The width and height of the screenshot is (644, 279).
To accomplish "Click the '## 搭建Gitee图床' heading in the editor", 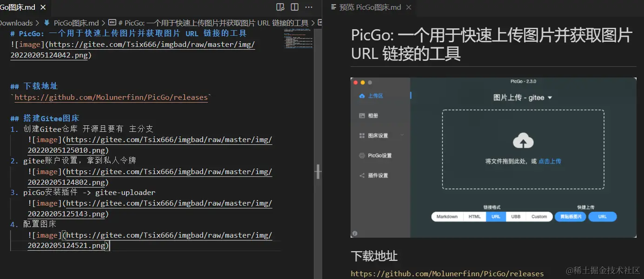I will click(45, 118).
